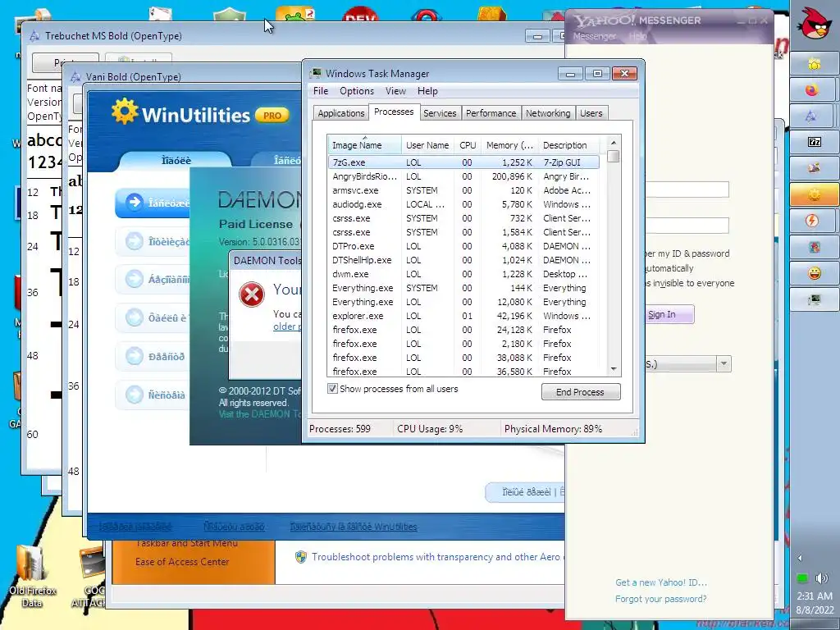Open Old Firefox Data desktop folder
This screenshot has width=840, height=630.
32,576
